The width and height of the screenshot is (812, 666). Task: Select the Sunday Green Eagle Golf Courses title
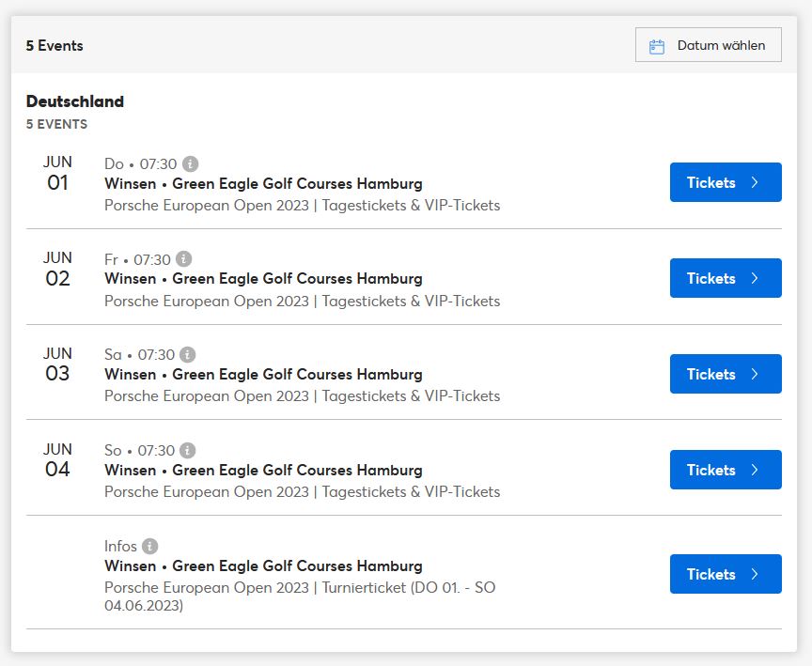(x=263, y=471)
